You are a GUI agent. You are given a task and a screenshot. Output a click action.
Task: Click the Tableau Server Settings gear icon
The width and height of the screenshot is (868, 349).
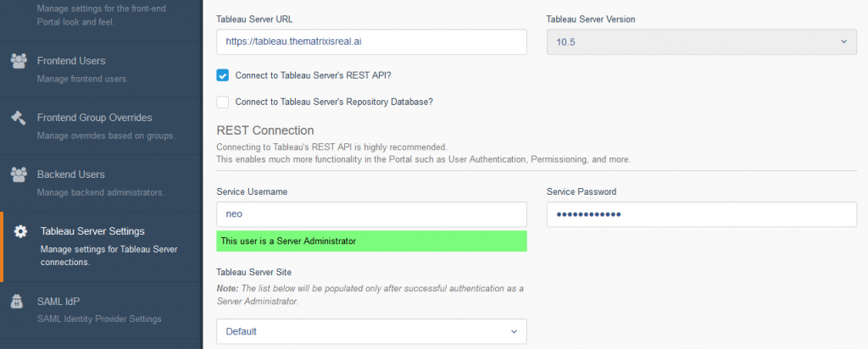coord(20,231)
